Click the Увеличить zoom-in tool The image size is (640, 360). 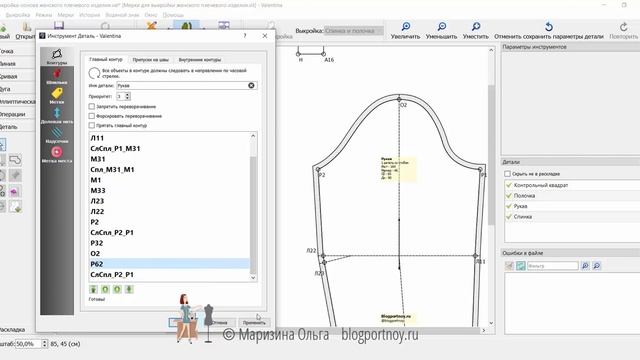pos(405,31)
